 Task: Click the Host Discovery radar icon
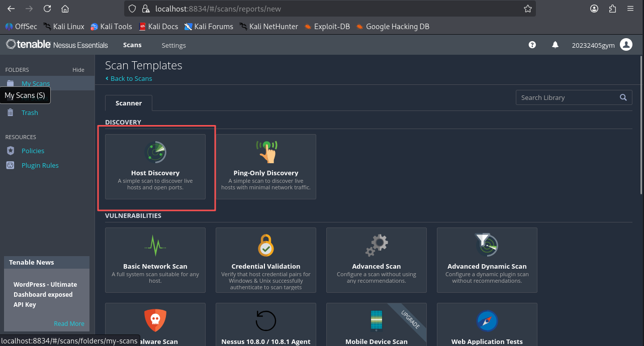coord(155,152)
